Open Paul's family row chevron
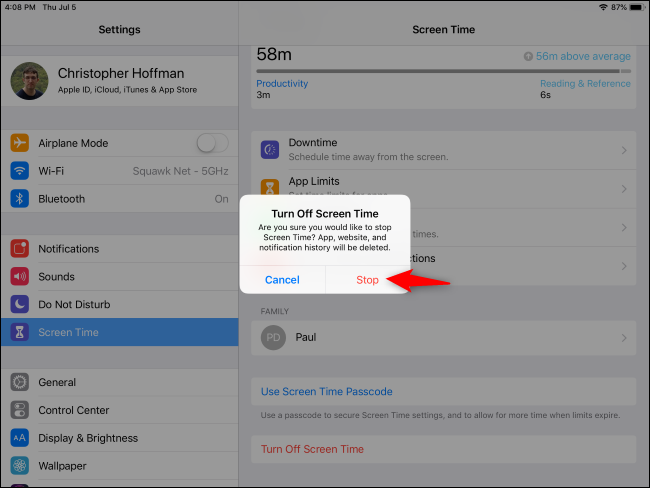The width and height of the screenshot is (650, 488). [x=624, y=338]
